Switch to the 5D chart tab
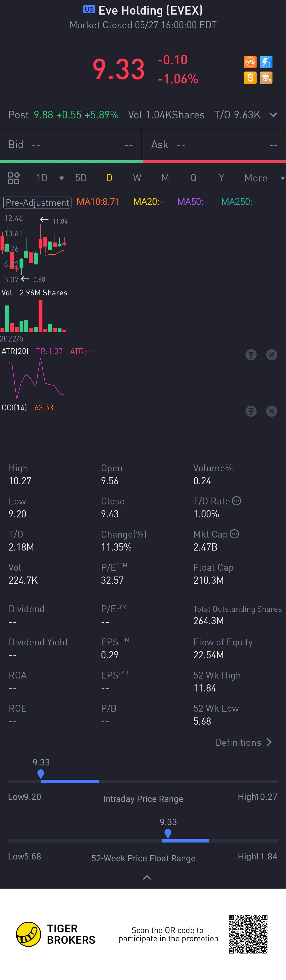The width and height of the screenshot is (286, 980). [x=81, y=178]
